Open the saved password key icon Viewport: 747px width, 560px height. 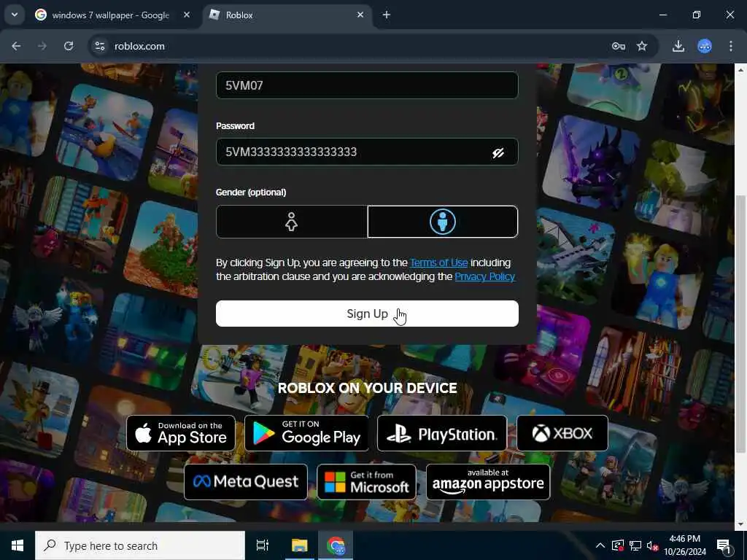(619, 46)
